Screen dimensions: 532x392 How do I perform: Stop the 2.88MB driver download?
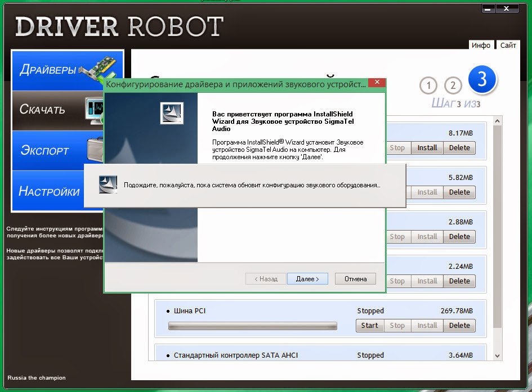tap(397, 236)
